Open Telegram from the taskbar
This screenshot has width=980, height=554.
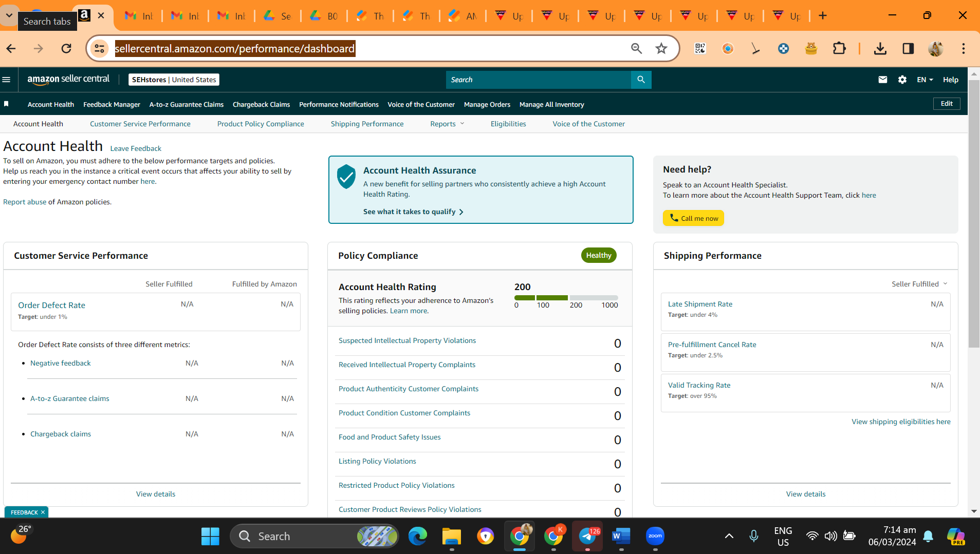pyautogui.click(x=587, y=537)
